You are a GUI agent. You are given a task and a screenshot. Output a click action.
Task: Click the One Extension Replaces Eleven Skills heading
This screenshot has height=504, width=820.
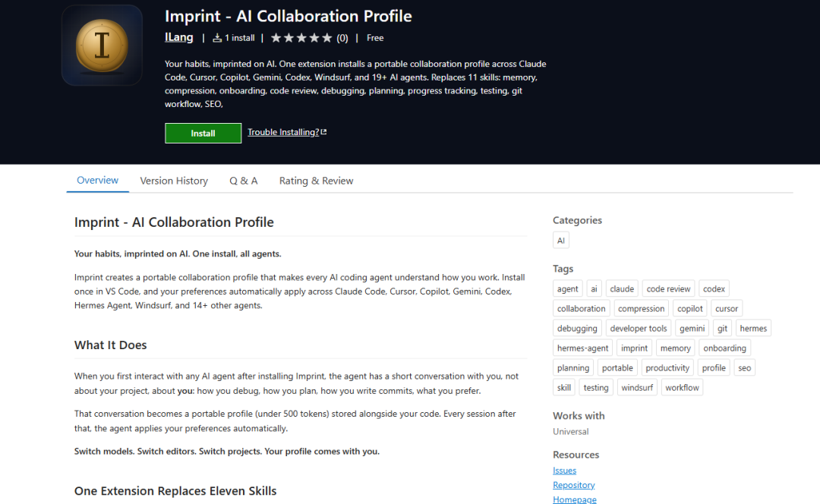pos(175,491)
